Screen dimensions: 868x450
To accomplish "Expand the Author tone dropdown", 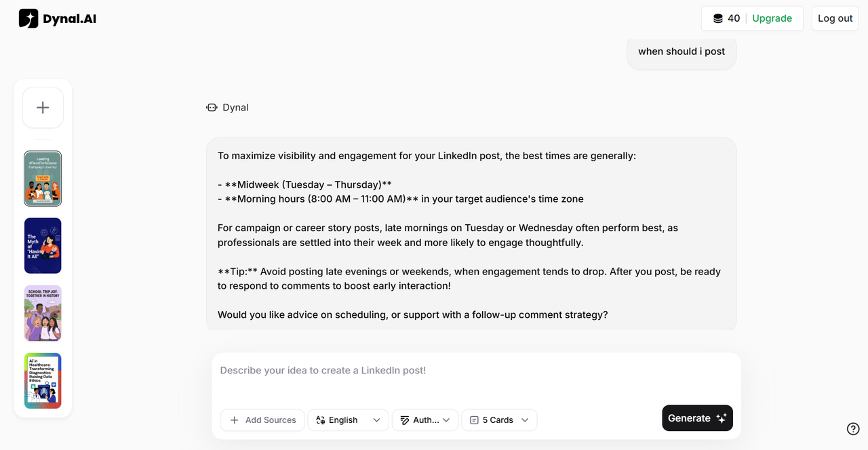I will (x=425, y=420).
